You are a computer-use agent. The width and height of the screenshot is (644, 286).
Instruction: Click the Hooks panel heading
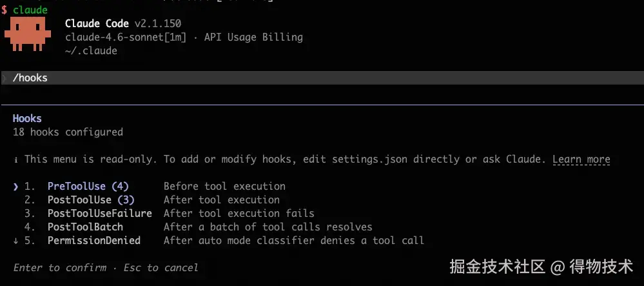click(27, 119)
